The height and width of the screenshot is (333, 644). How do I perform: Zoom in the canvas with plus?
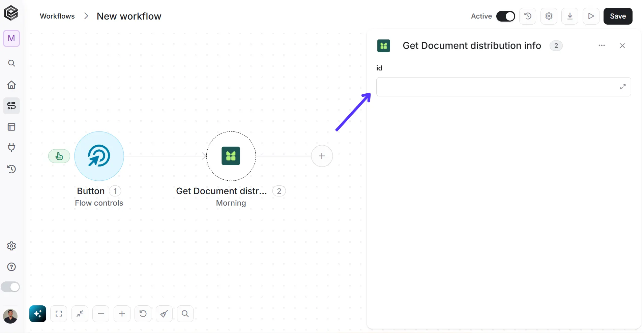click(x=122, y=314)
